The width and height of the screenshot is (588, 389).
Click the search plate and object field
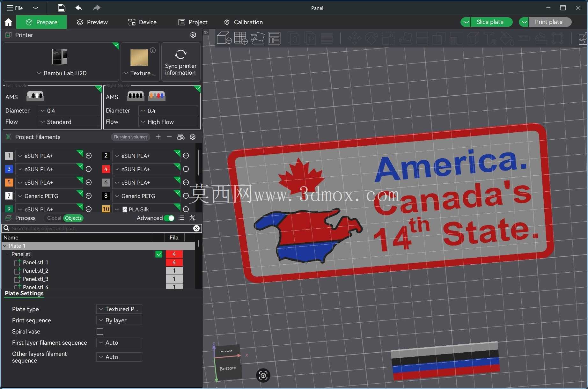[x=101, y=228]
